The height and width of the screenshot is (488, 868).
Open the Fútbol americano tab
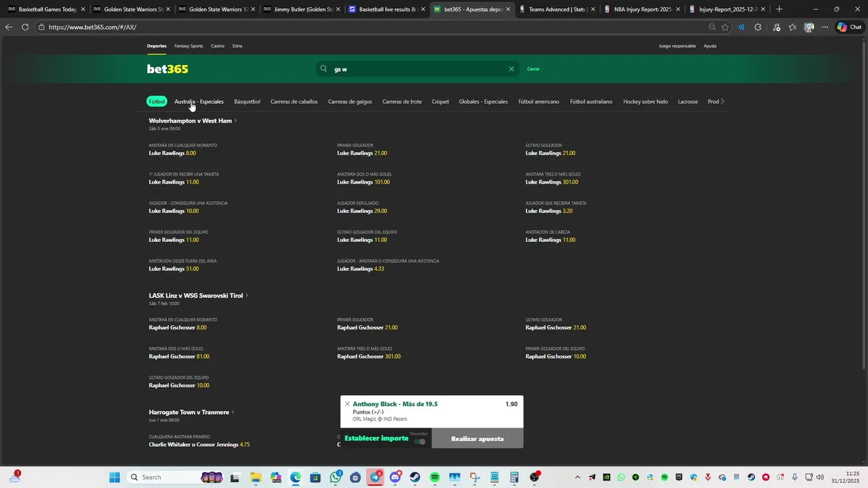tap(538, 102)
